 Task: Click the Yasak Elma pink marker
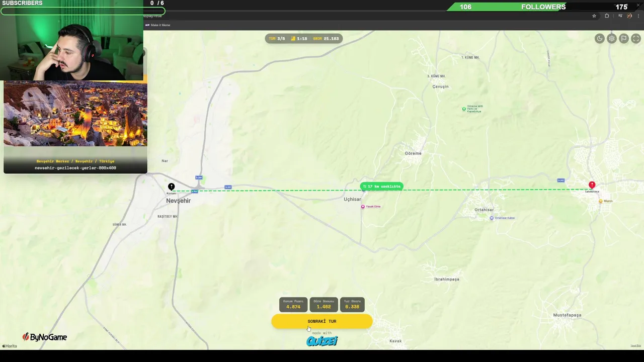click(x=363, y=207)
